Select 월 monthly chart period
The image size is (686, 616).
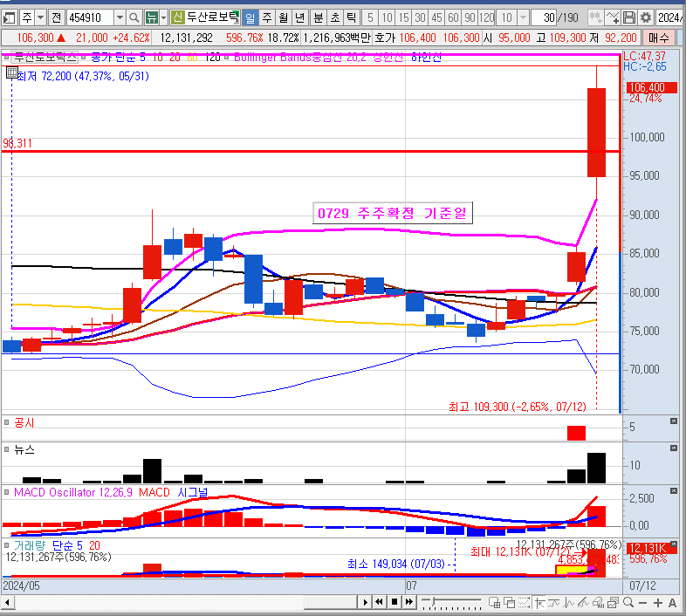(x=284, y=18)
